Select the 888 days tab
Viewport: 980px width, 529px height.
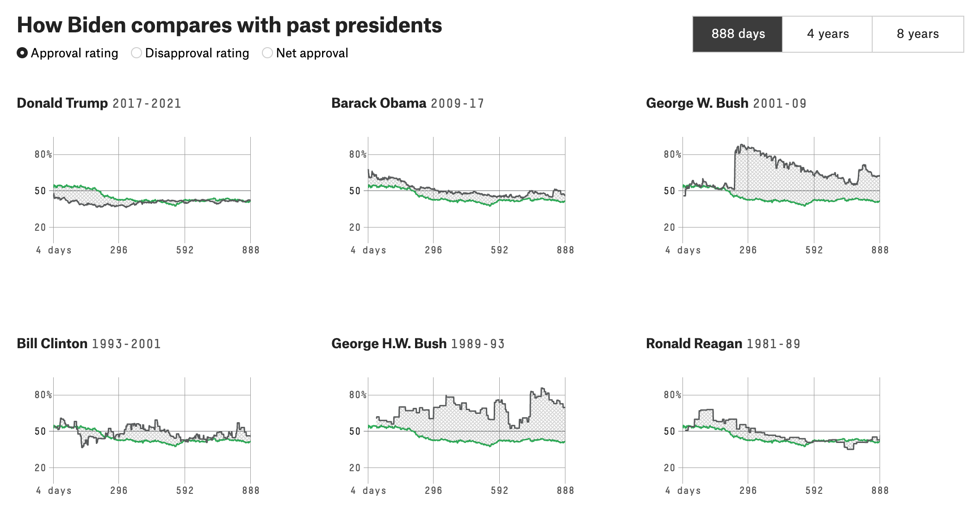pos(738,34)
